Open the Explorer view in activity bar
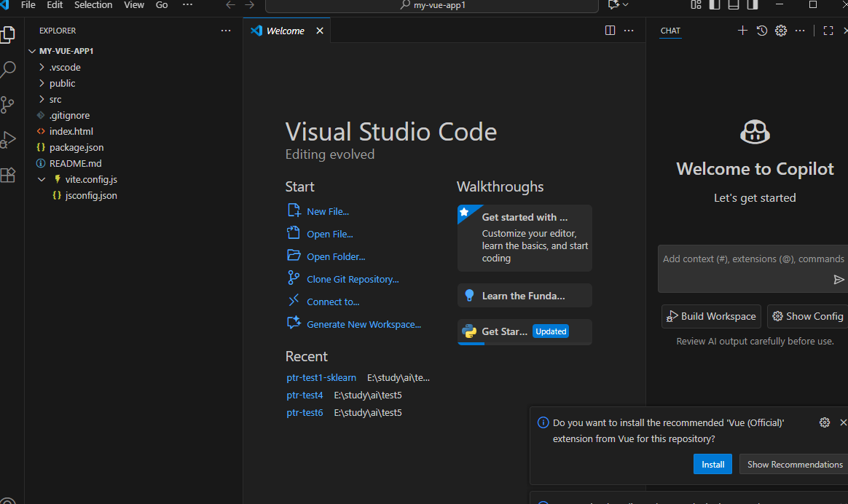Viewport: 848px width, 504px height. pos(7,35)
